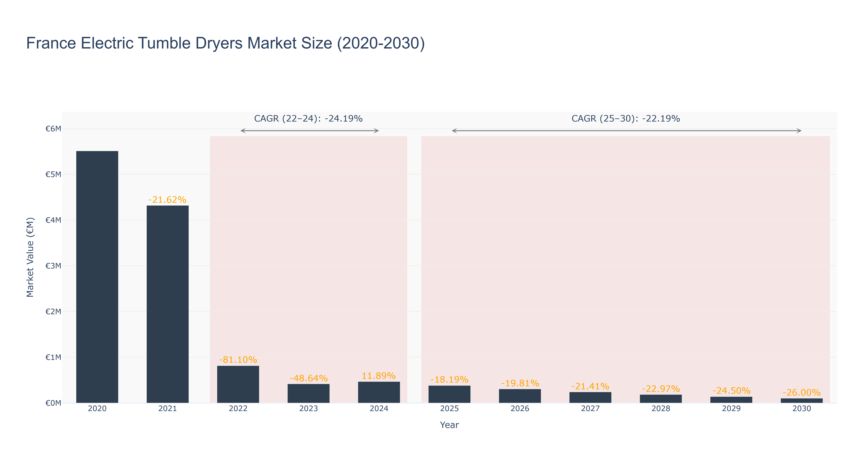
Task: Click the 2022 market value bar
Action: coord(238,384)
